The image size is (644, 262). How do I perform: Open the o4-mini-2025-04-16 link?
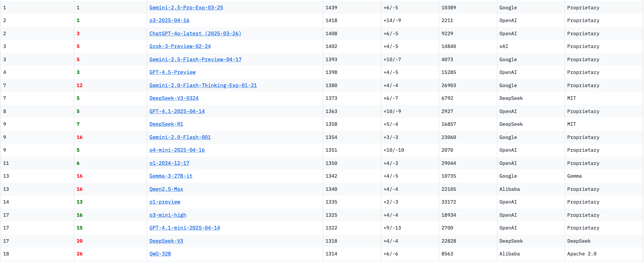pyautogui.click(x=177, y=150)
